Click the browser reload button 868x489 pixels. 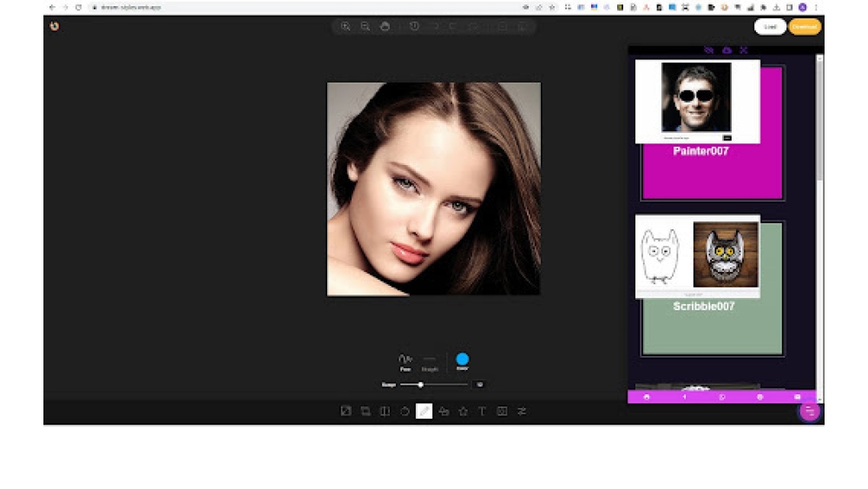pyautogui.click(x=79, y=7)
